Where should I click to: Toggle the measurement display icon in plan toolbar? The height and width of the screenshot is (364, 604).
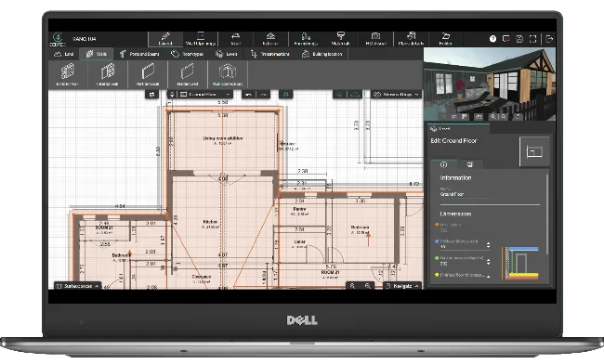(286, 95)
